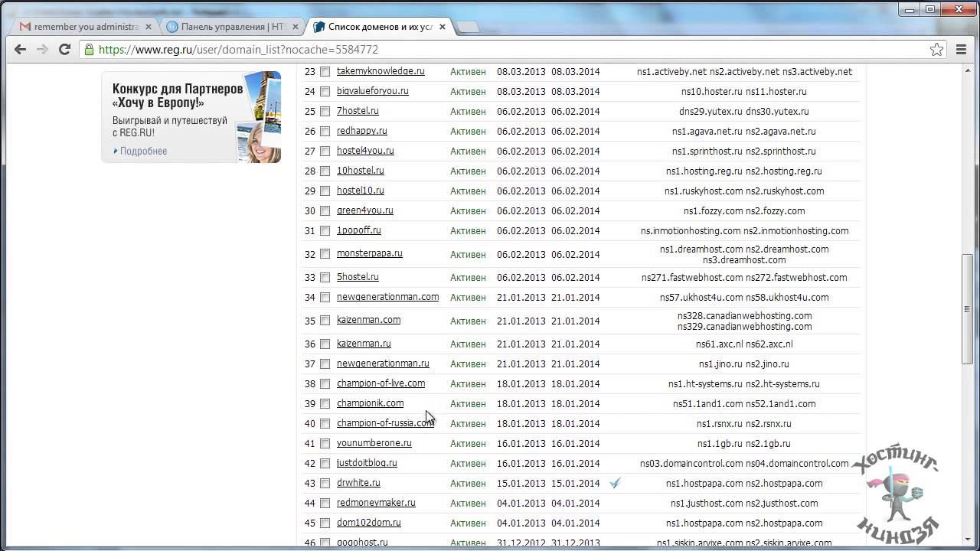Reload the page with the refresh icon

65,49
